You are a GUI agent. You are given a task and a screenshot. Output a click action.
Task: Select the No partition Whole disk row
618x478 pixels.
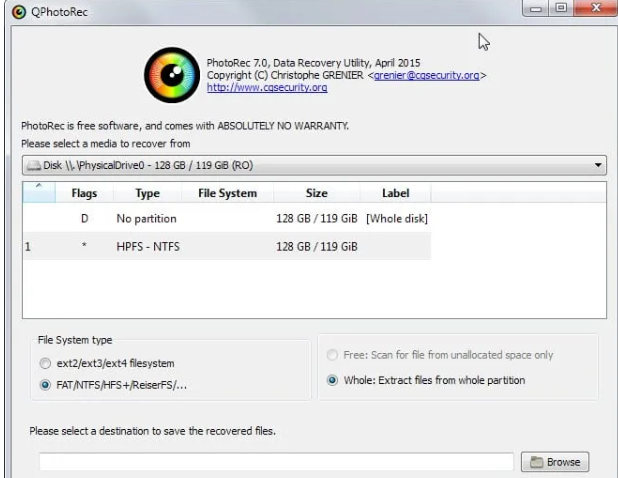coord(148,218)
